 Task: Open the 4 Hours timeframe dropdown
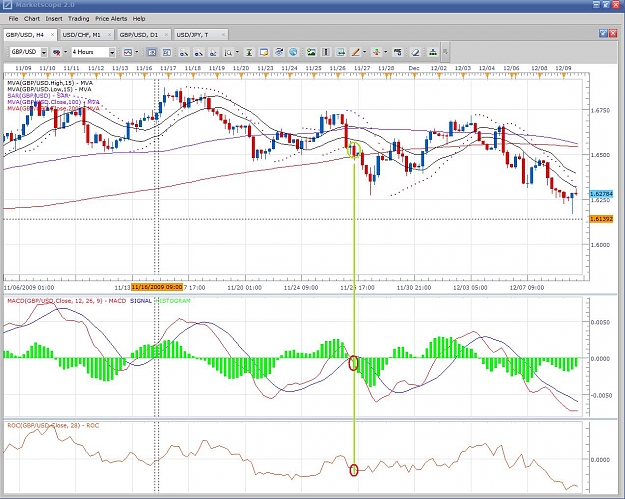112,52
